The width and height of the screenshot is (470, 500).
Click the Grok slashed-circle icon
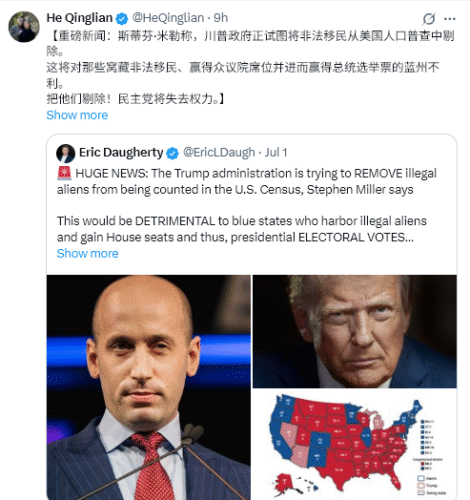pos(428,19)
